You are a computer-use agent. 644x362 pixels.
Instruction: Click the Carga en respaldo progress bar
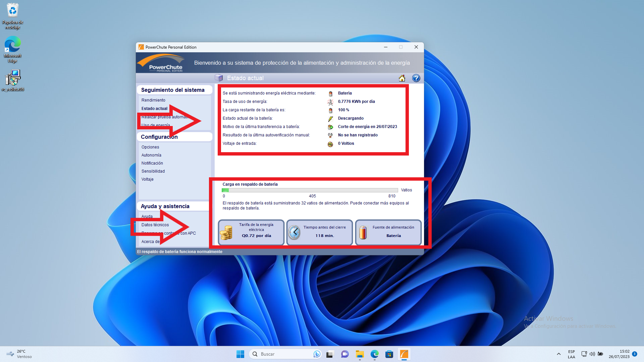pyautogui.click(x=310, y=190)
